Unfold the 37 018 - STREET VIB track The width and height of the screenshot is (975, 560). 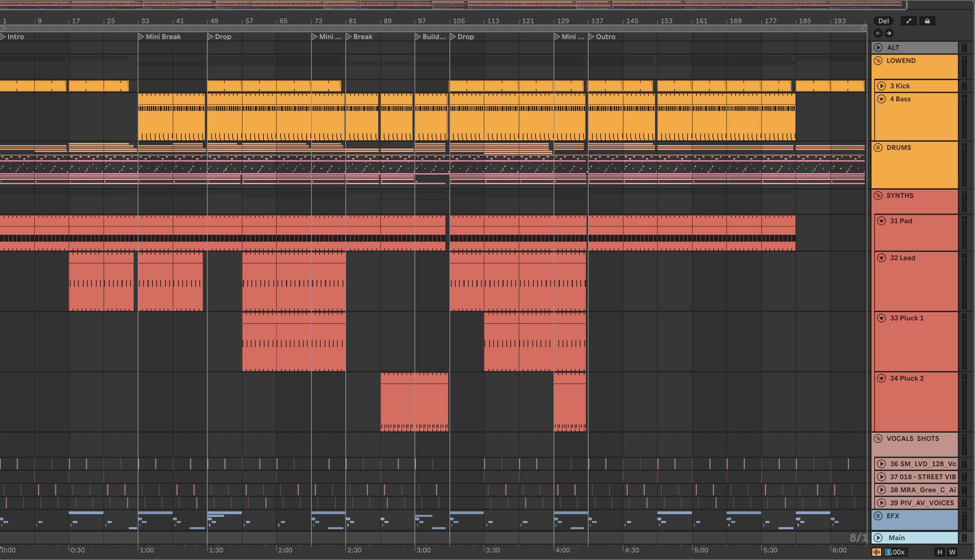[x=881, y=477]
